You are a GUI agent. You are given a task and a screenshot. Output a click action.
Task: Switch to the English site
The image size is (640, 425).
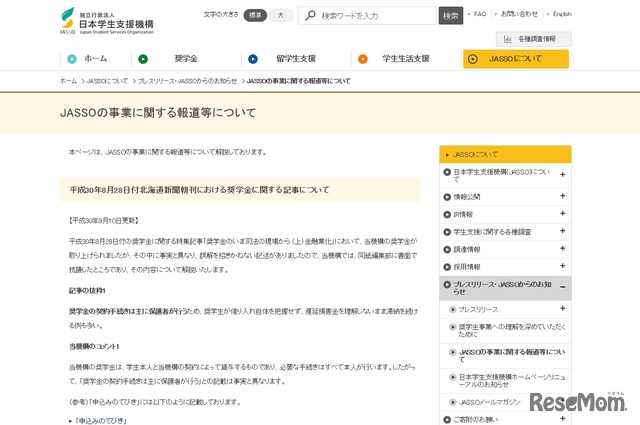(x=562, y=14)
